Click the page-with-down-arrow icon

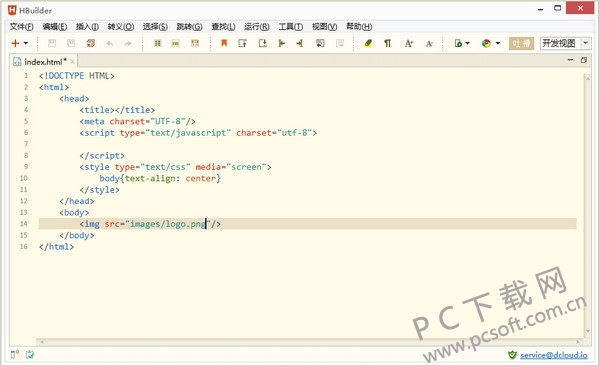tap(263, 43)
